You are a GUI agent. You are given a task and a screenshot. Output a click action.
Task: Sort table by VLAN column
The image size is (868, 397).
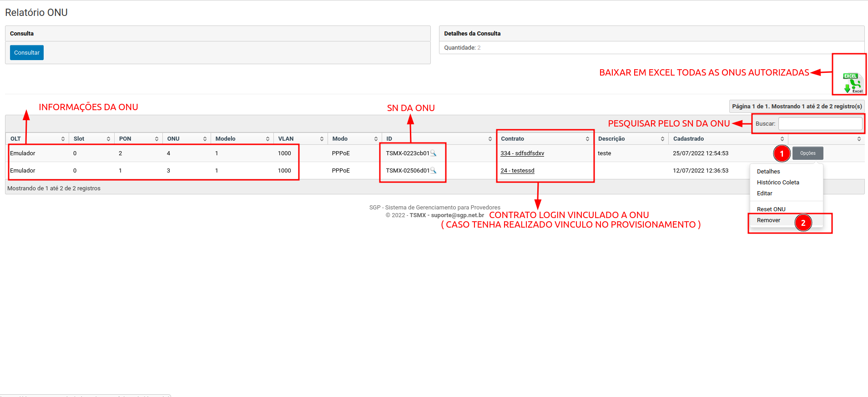click(x=300, y=139)
